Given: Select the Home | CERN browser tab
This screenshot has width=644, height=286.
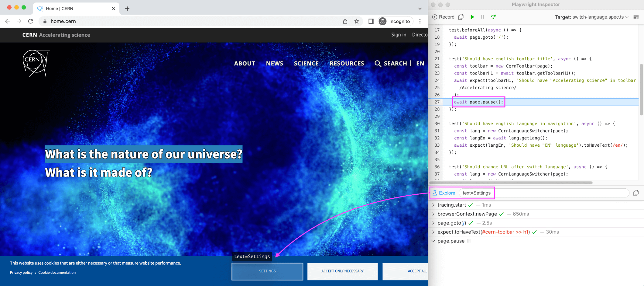Looking at the screenshot, I should [76, 9].
